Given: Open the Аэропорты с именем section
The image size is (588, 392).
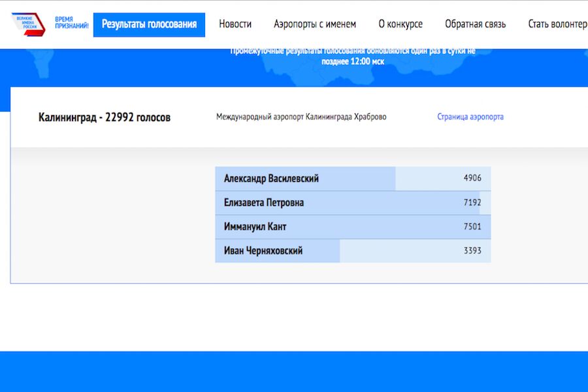Looking at the screenshot, I should pos(315,24).
